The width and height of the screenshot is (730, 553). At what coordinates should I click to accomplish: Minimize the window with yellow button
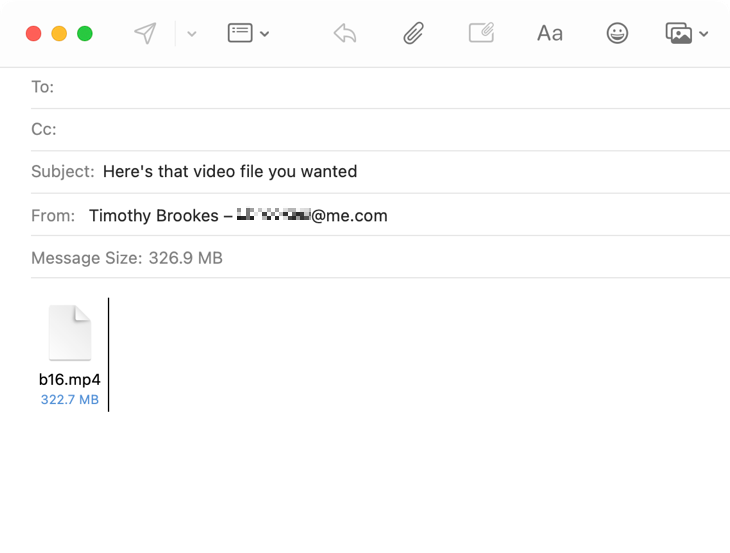tap(59, 33)
